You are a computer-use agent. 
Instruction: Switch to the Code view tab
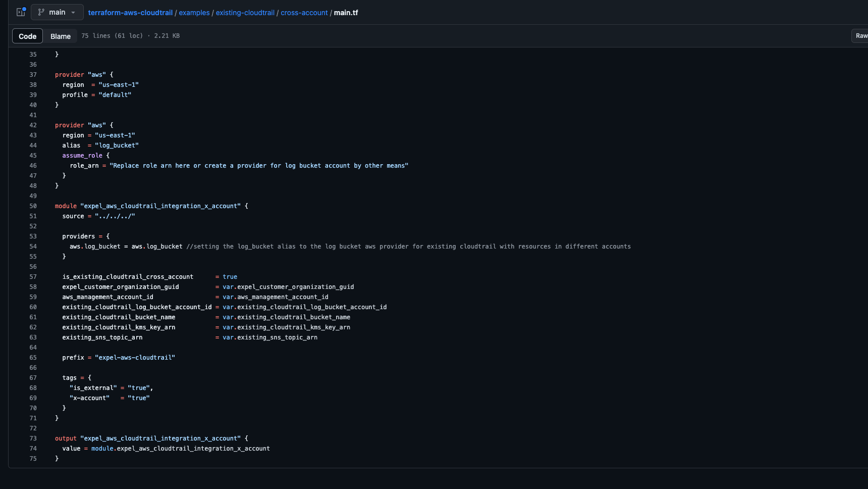coord(28,36)
